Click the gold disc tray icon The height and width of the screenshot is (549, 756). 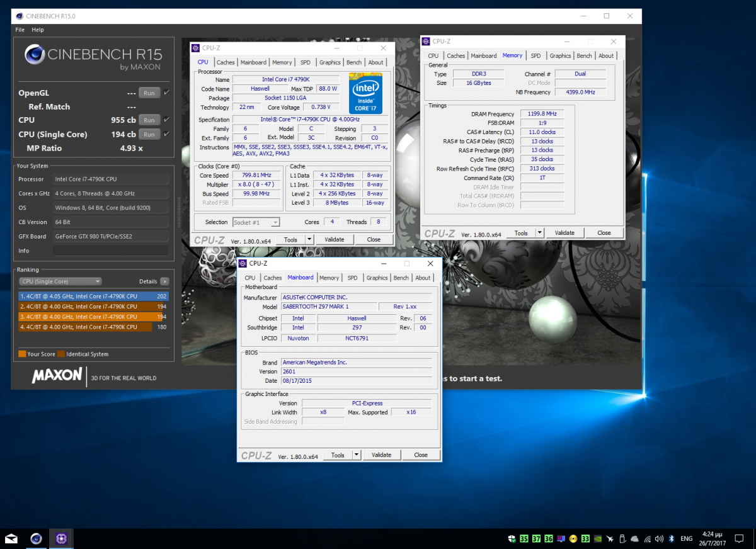[x=573, y=539]
